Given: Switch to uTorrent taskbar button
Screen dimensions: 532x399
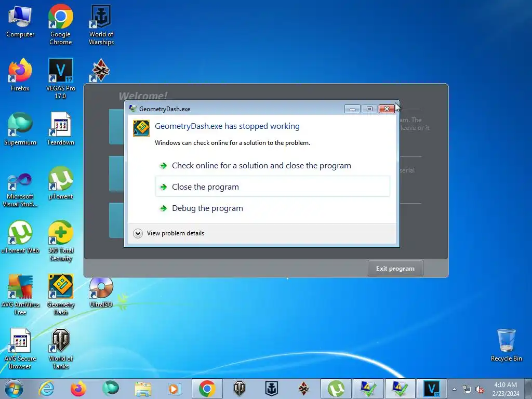Looking at the screenshot, I should tap(336, 389).
